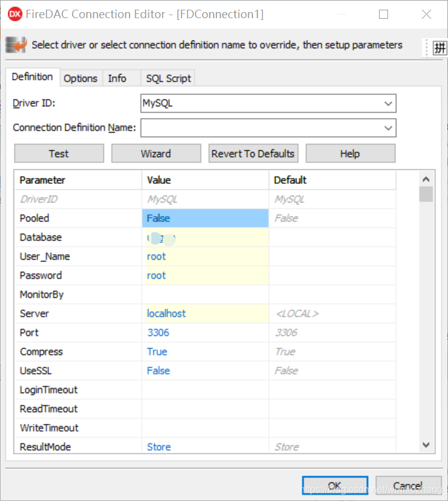Click the database connection header icon
This screenshot has height=501, width=448.
(16, 45)
